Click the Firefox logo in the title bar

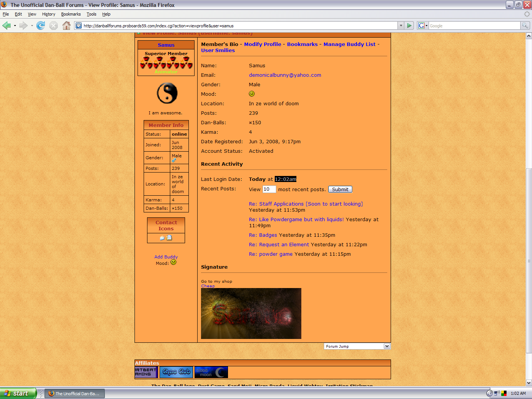click(x=4, y=5)
